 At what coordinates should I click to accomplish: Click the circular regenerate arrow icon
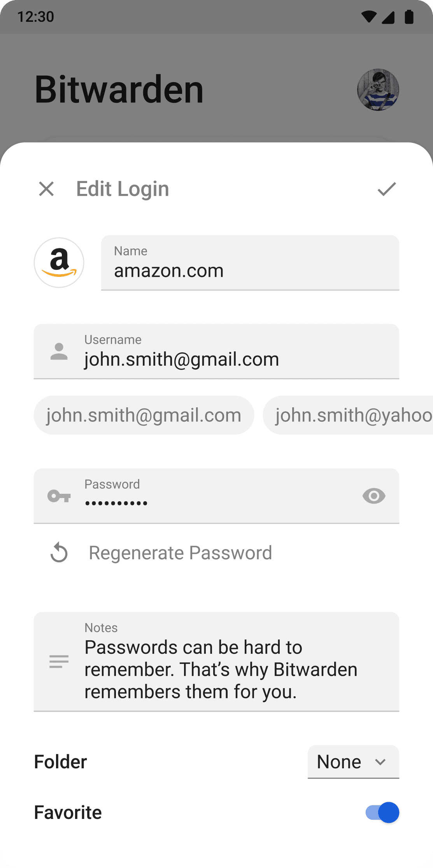(59, 553)
